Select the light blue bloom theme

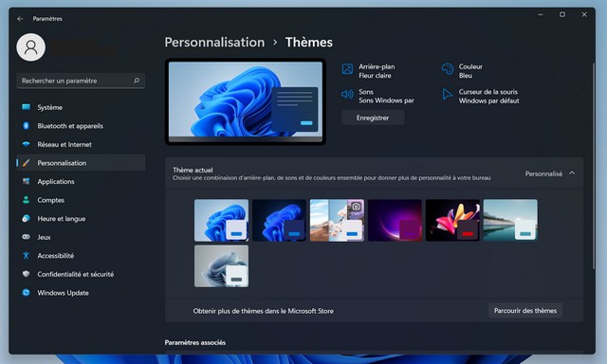click(221, 220)
